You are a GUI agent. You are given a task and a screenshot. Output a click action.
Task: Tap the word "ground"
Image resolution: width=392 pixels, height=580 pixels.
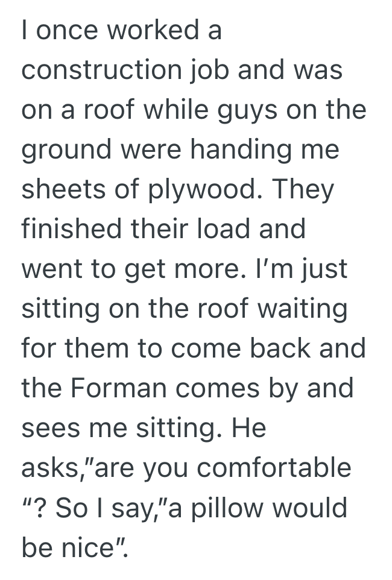(x=58, y=151)
